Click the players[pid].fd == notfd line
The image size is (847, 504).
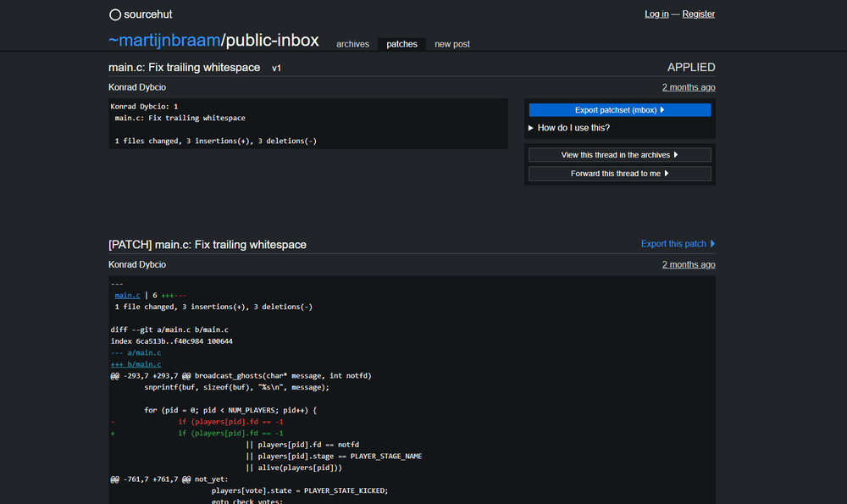[302, 445]
